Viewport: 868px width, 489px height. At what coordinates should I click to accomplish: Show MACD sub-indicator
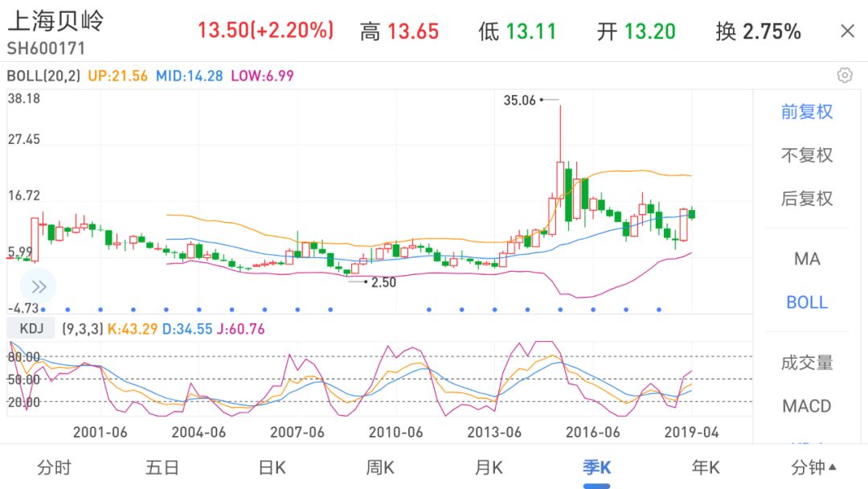[x=807, y=406]
